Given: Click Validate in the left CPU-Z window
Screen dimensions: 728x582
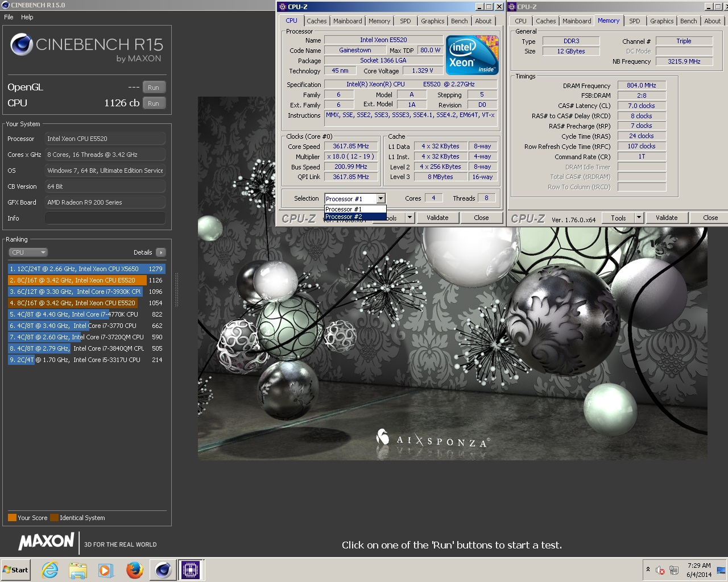Looking at the screenshot, I should [437, 218].
